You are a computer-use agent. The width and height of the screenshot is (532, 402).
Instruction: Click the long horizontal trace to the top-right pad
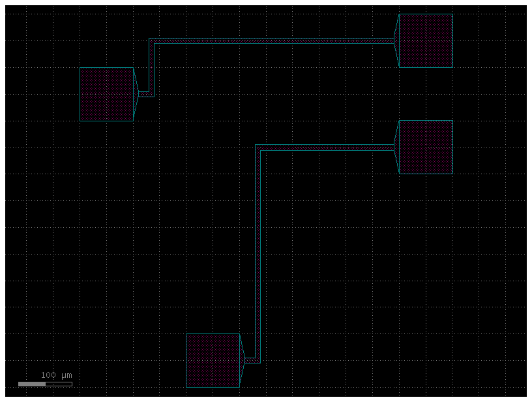271,40
